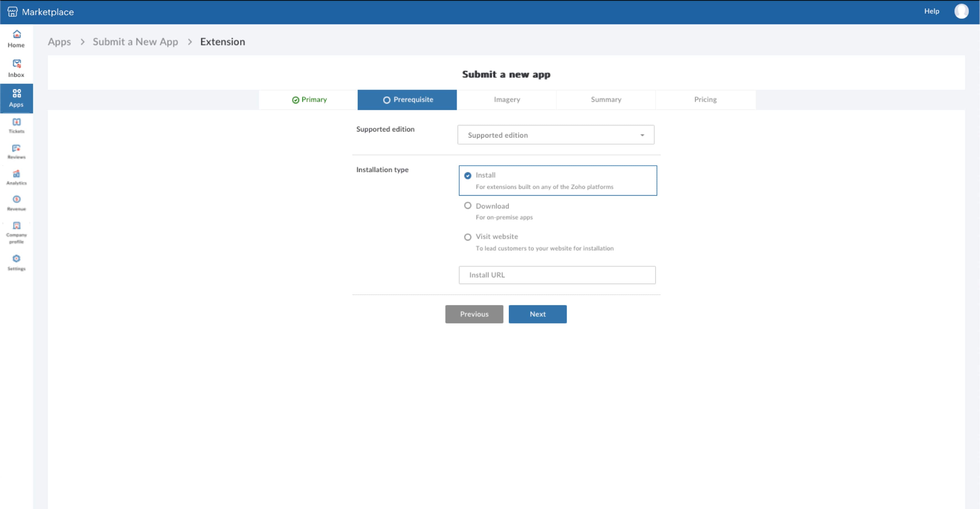
Task: Switch to the Pricing tab
Action: tap(705, 100)
